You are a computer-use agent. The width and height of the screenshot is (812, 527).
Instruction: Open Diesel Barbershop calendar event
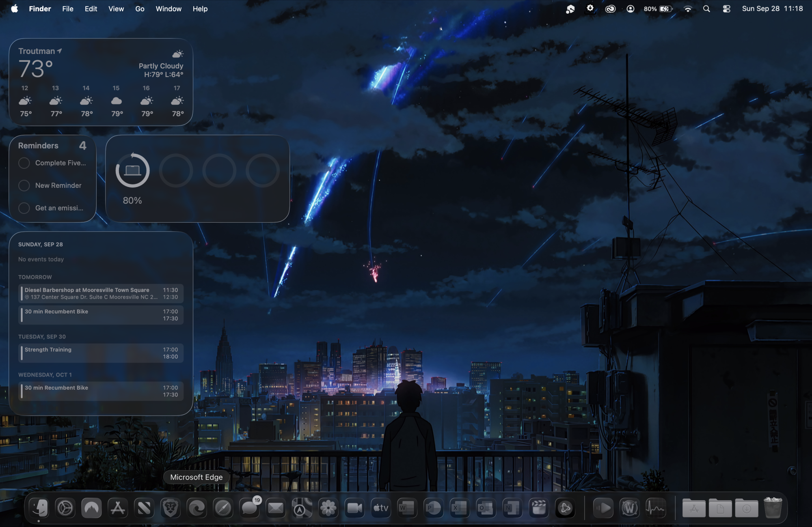point(101,293)
